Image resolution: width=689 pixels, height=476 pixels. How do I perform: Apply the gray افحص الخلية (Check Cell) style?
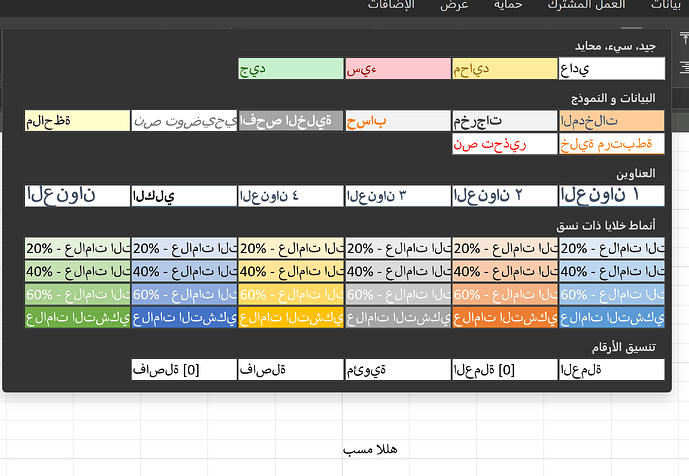pyautogui.click(x=290, y=120)
